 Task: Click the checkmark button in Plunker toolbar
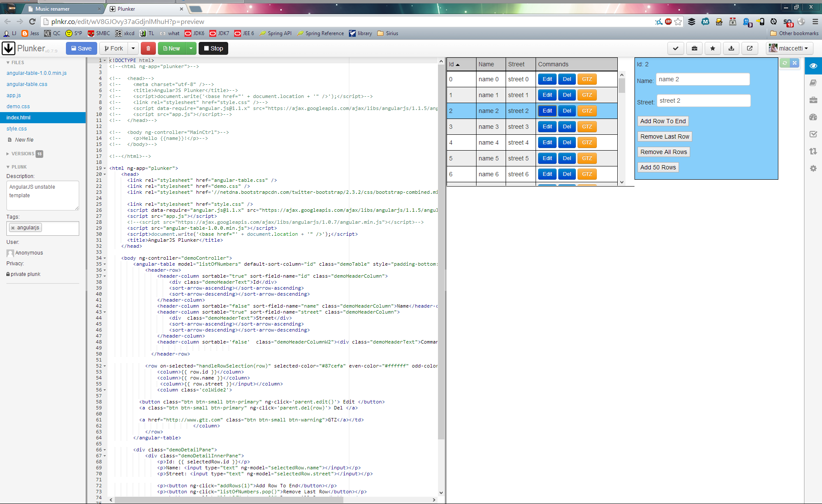(676, 48)
